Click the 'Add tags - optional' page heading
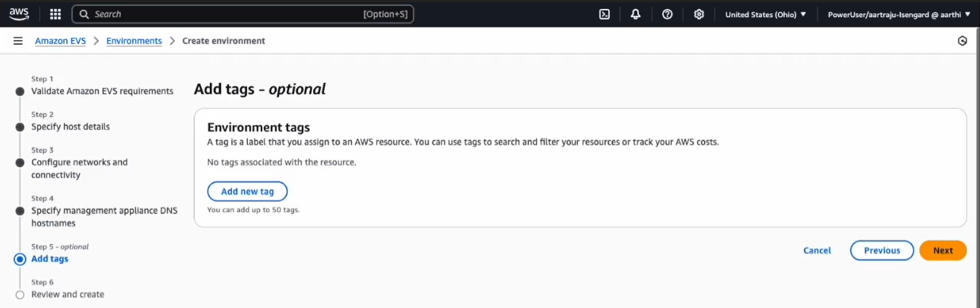 pyautogui.click(x=259, y=89)
